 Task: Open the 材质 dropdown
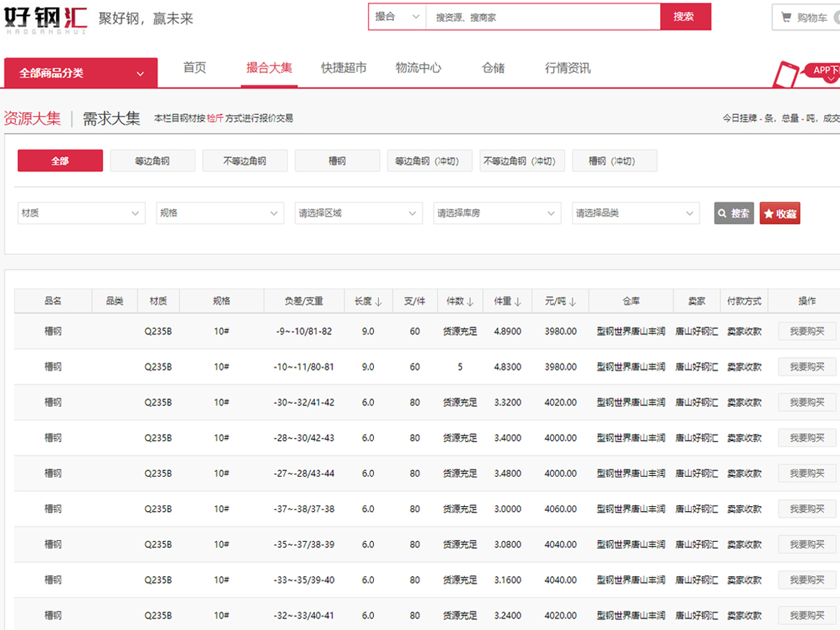tap(80, 213)
